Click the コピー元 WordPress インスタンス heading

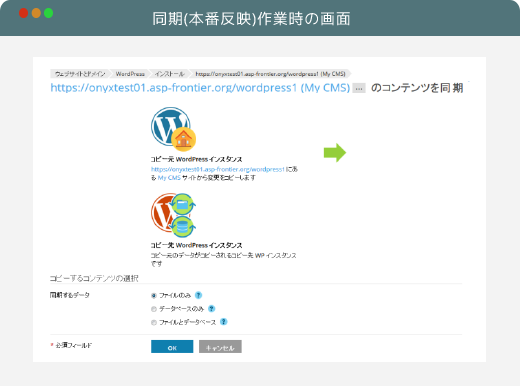tap(196, 159)
